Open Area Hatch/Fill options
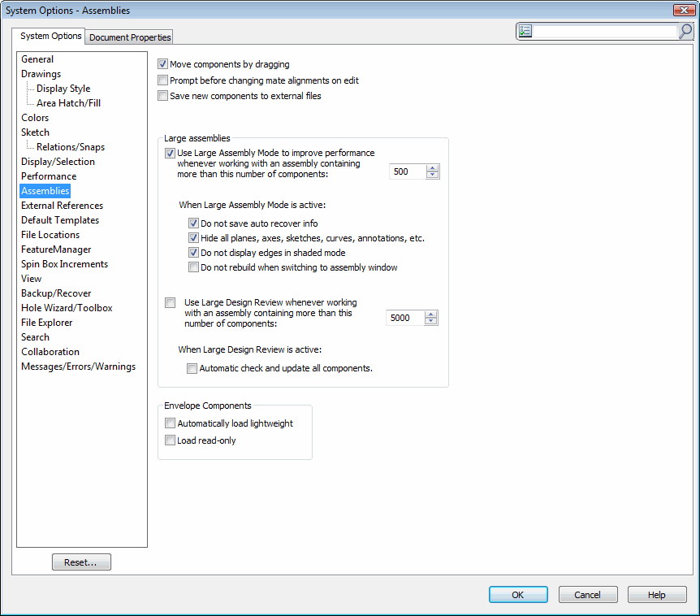This screenshot has height=616, width=700. (68, 102)
